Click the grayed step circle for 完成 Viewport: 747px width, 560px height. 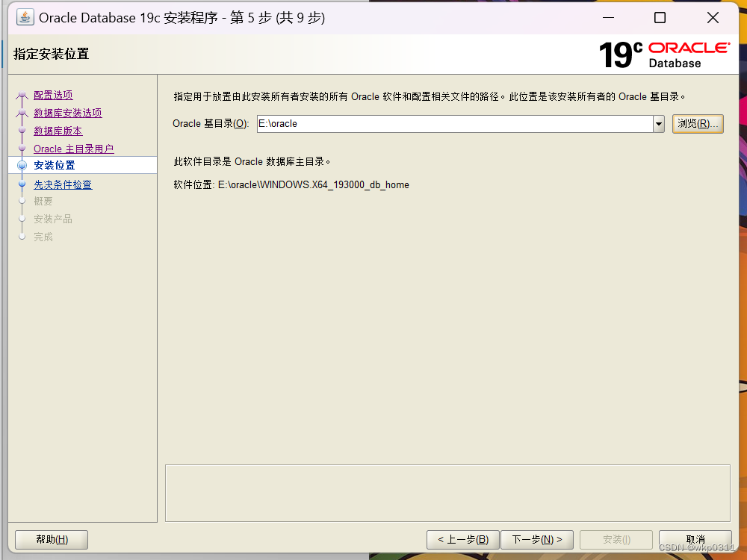22,237
